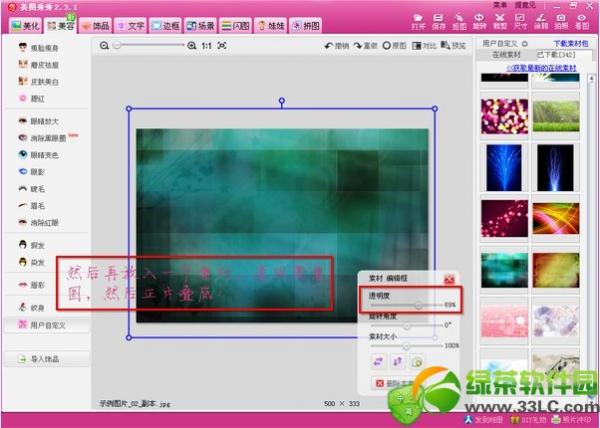Open 用户自定义 in the left sidebar

(47, 325)
